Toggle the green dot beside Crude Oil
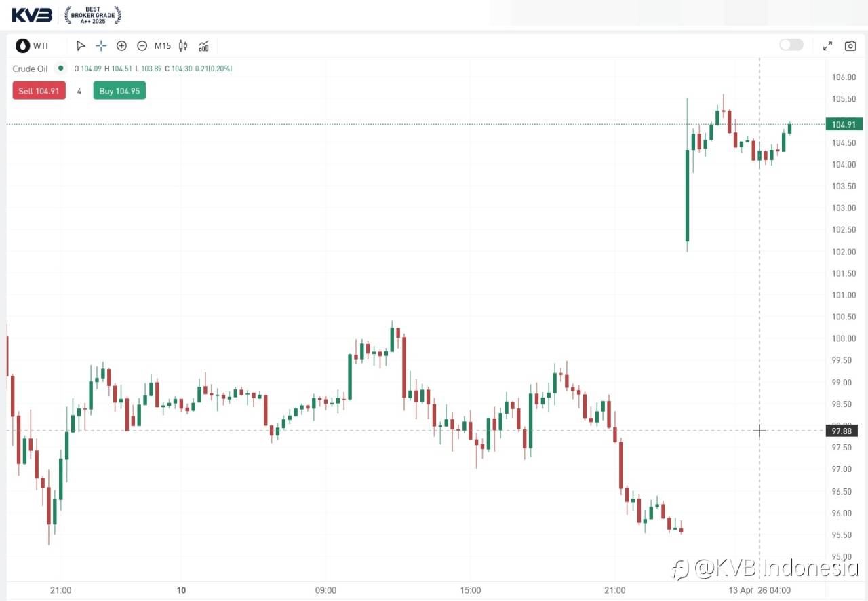Image resolution: width=868 pixels, height=601 pixels. pyautogui.click(x=60, y=68)
